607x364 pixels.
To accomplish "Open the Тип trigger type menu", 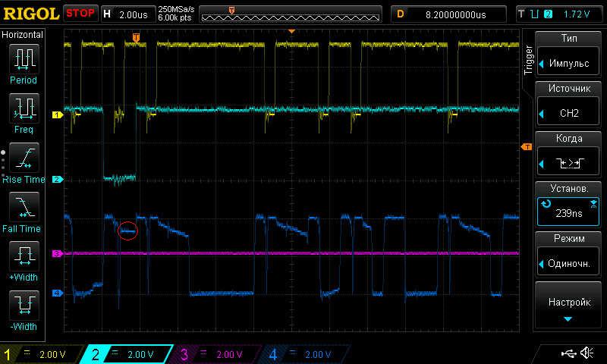I will click(569, 55).
